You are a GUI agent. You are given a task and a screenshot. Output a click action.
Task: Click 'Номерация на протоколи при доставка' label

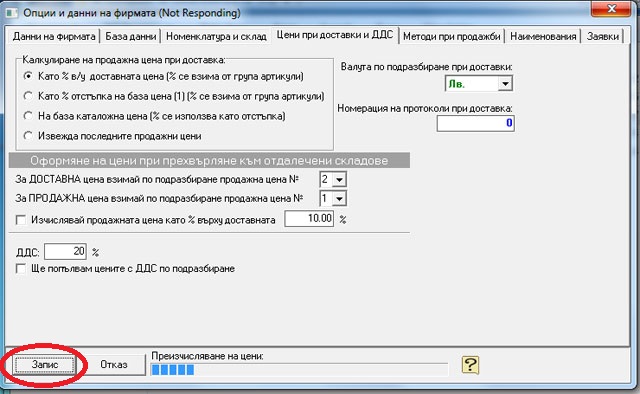click(x=425, y=108)
